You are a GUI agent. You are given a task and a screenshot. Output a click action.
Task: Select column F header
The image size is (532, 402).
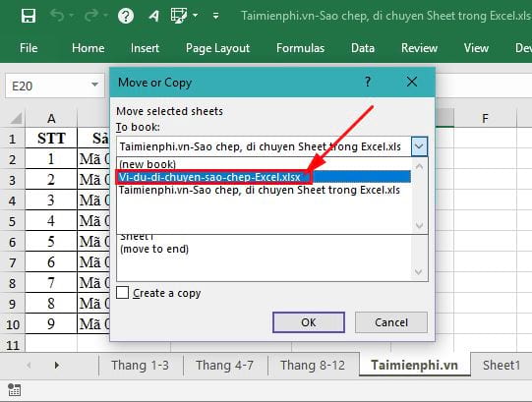(x=485, y=118)
